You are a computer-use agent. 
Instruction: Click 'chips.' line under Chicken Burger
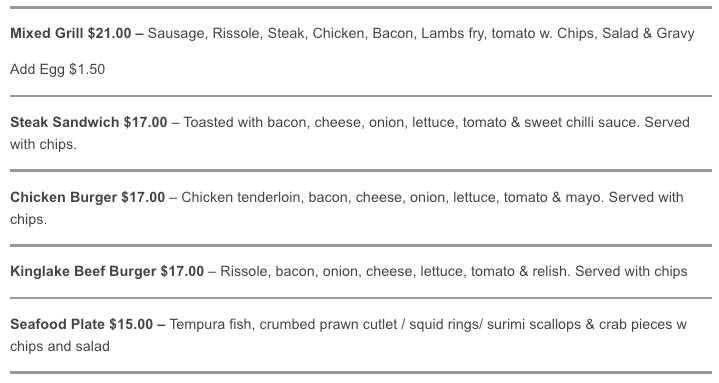28,219
